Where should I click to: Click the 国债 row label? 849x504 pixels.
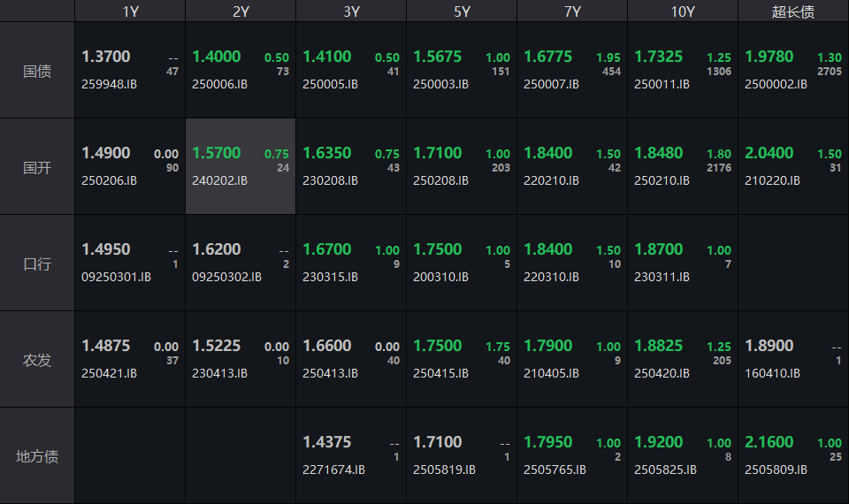37,71
